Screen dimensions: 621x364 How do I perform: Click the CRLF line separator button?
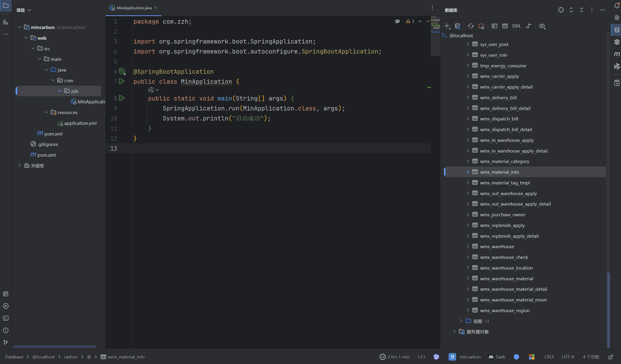click(549, 357)
